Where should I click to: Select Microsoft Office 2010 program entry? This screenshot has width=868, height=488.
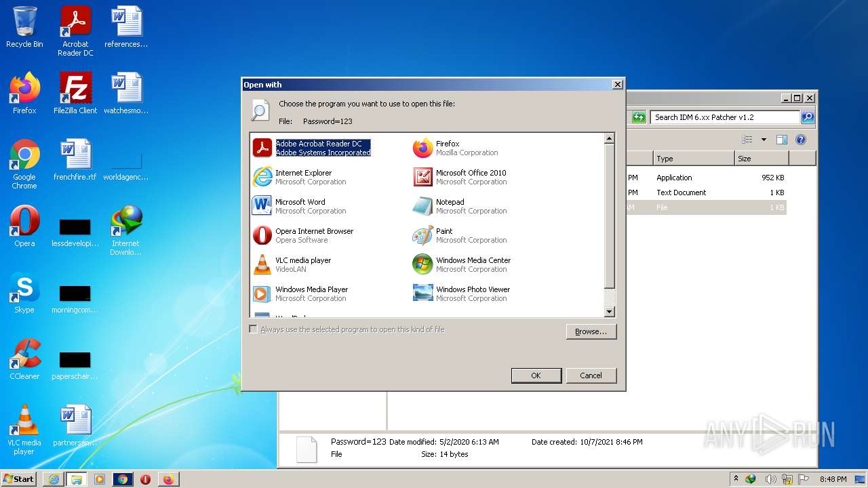[x=460, y=177]
